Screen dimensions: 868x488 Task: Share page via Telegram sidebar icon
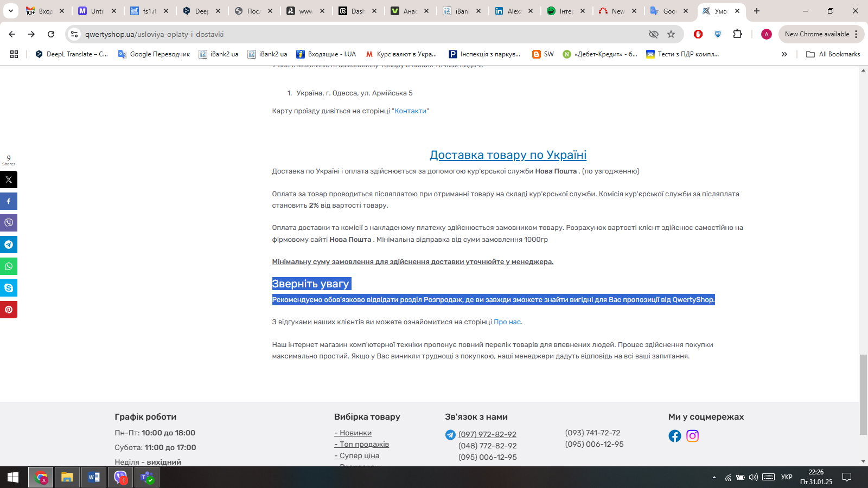tap(9, 245)
